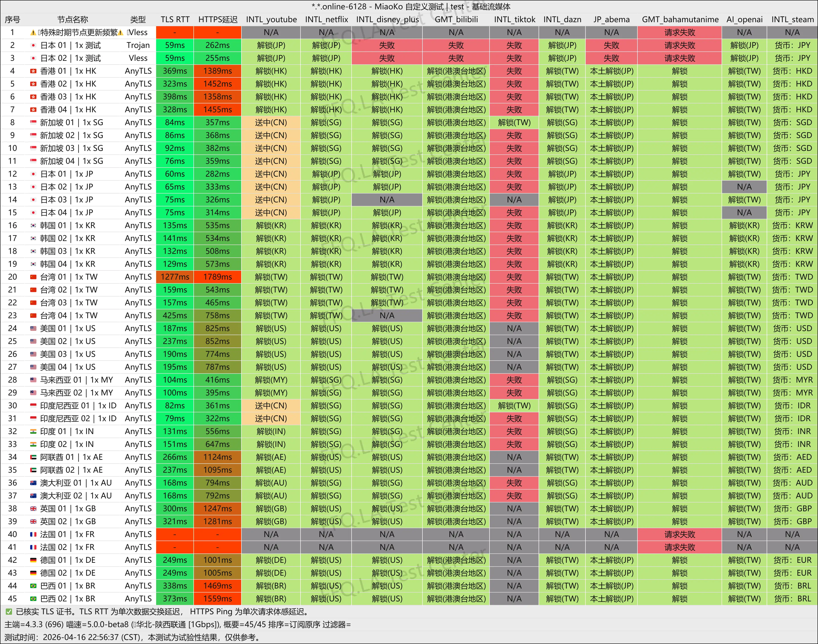The image size is (818, 644).
Task: Click the Australia flag for 澳大利亚 02
Action: coord(33,496)
